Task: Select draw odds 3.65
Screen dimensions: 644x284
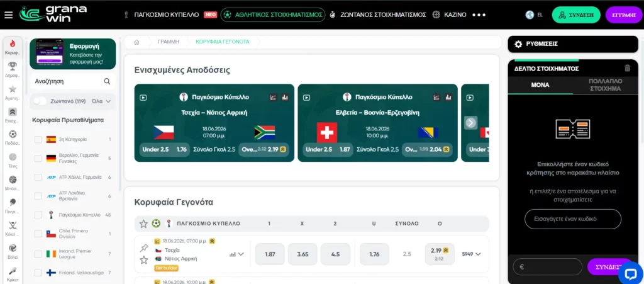Action: pos(303,254)
